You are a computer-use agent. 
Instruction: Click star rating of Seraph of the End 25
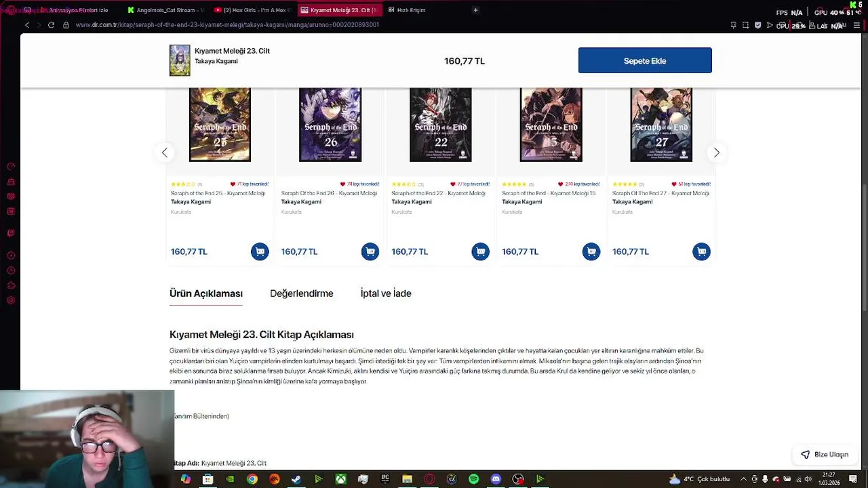coord(183,184)
